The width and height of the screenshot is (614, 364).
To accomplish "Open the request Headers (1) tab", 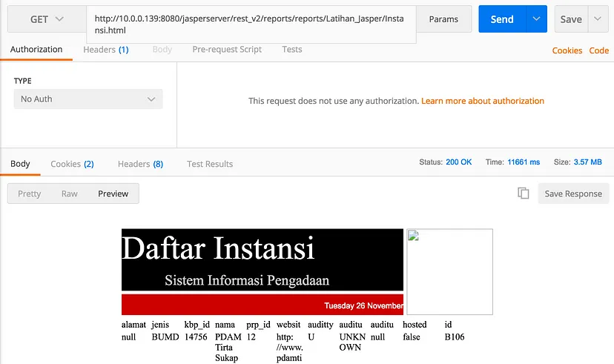I will (106, 50).
